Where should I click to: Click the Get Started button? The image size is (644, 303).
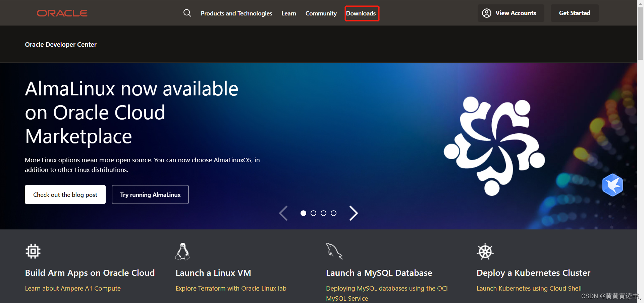[x=575, y=13]
